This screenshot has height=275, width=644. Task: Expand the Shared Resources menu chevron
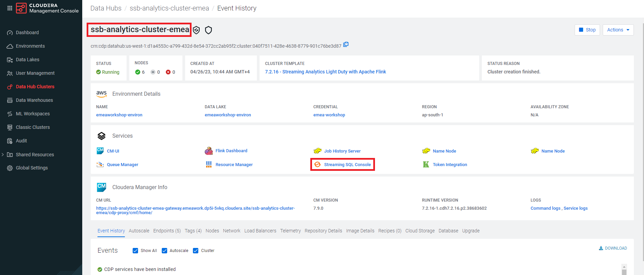coord(3,155)
